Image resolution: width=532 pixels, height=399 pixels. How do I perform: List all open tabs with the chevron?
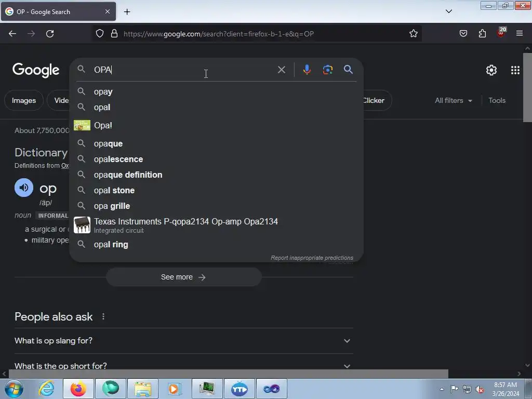click(x=448, y=11)
